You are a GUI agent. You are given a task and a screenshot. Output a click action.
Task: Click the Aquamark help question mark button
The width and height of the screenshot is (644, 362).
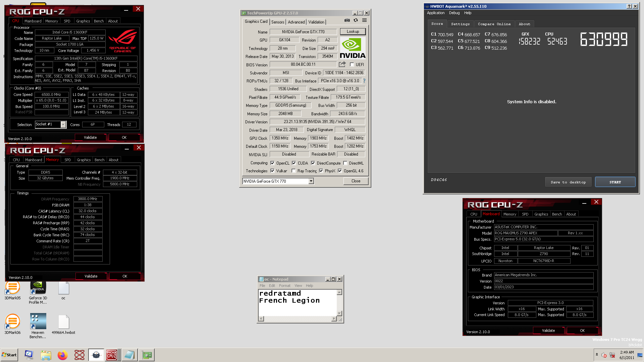[629, 6]
